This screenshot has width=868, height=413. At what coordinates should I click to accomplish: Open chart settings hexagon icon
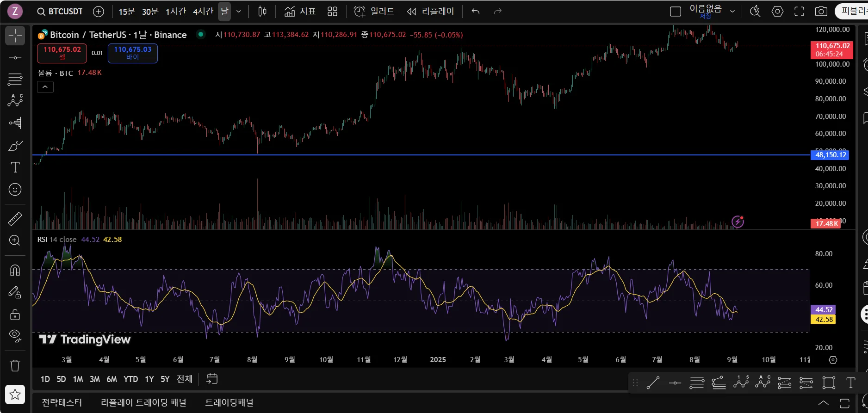click(778, 12)
